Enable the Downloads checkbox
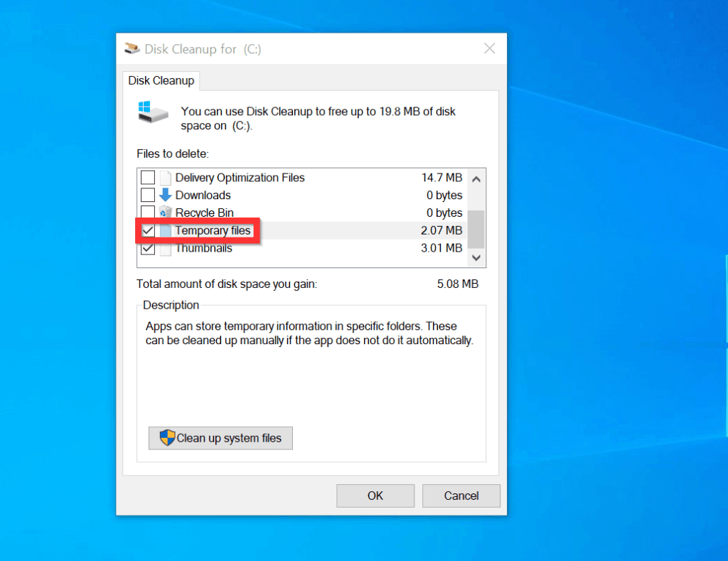Image resolution: width=728 pixels, height=561 pixels. pos(148,195)
